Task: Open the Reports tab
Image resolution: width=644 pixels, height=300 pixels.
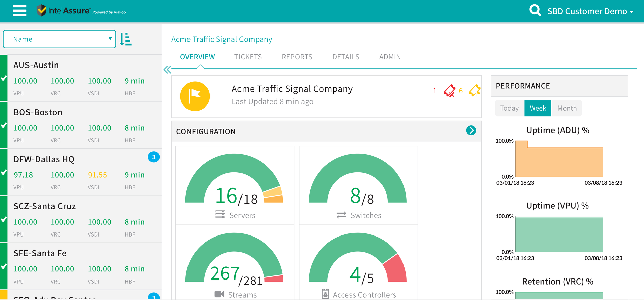Action: (297, 57)
